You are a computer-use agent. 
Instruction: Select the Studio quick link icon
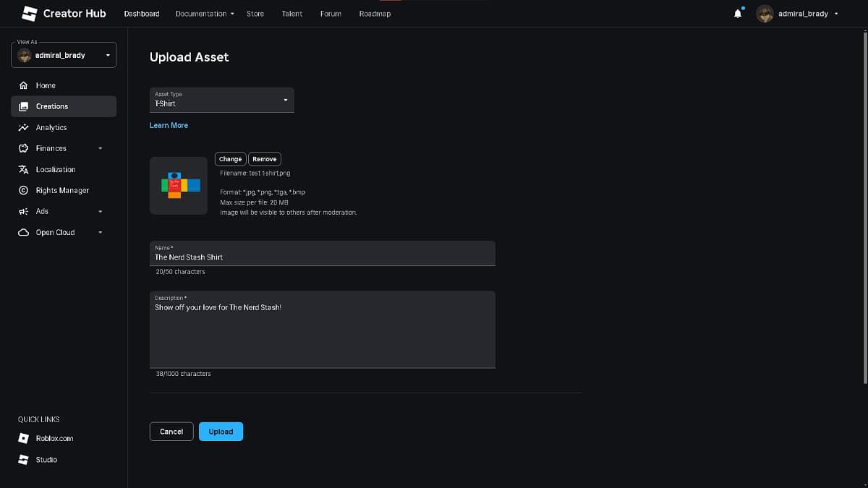(x=25, y=459)
